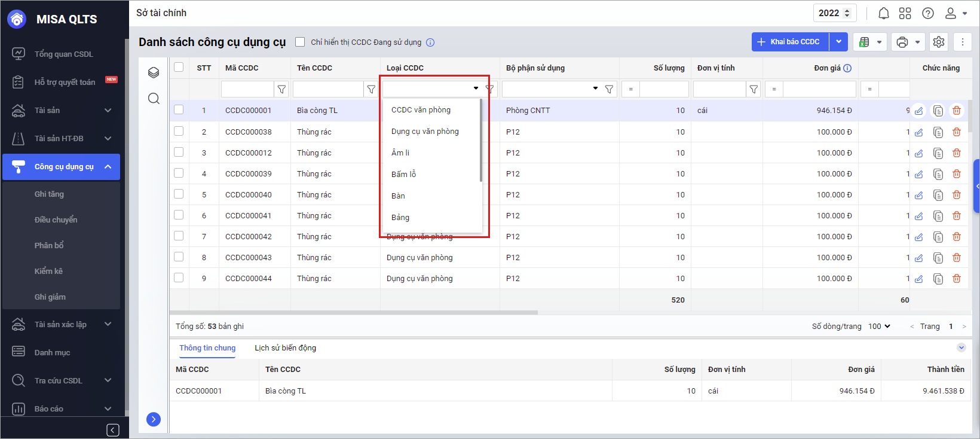Viewport: 980px width, 439px height.
Task: Click the Mã CCDC filter input field
Action: coord(247,89)
